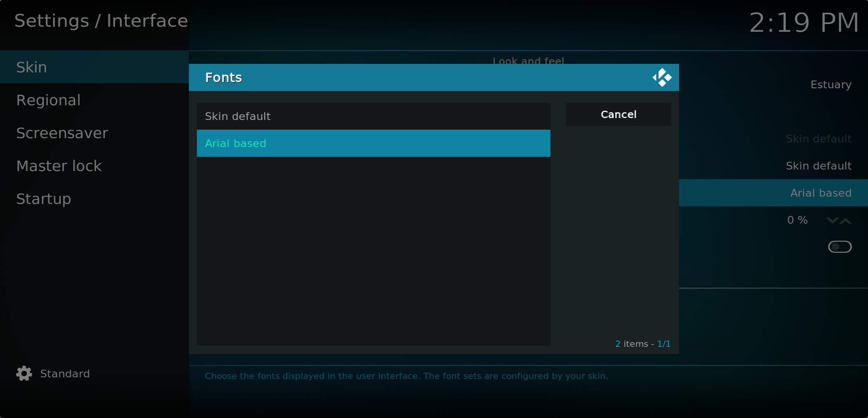
Task: Click the settings level gear icon
Action: pos(24,373)
